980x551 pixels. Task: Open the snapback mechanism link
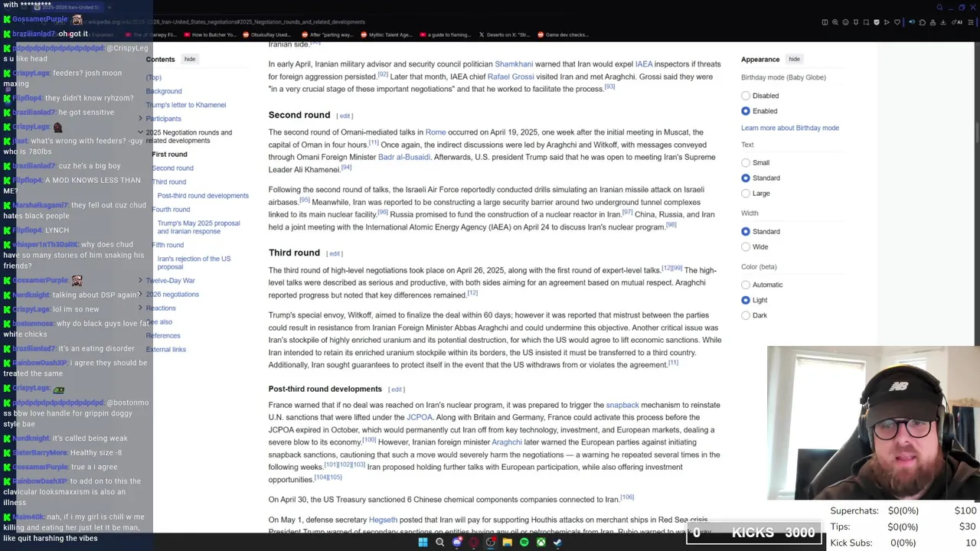coord(622,405)
